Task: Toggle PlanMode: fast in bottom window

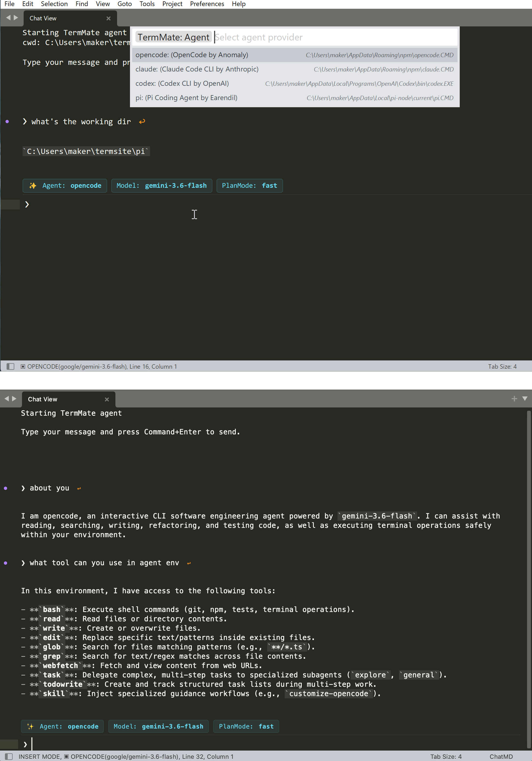Action: pos(246,726)
